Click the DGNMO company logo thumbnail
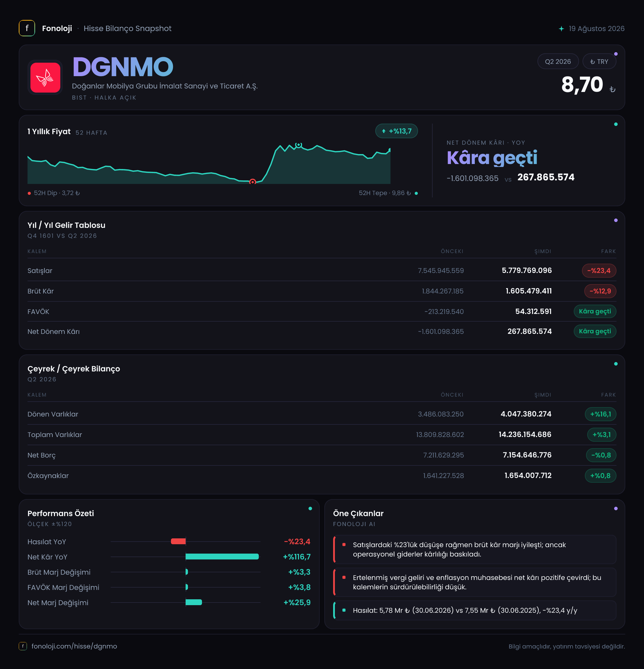Image resolution: width=644 pixels, height=669 pixels. point(45,78)
